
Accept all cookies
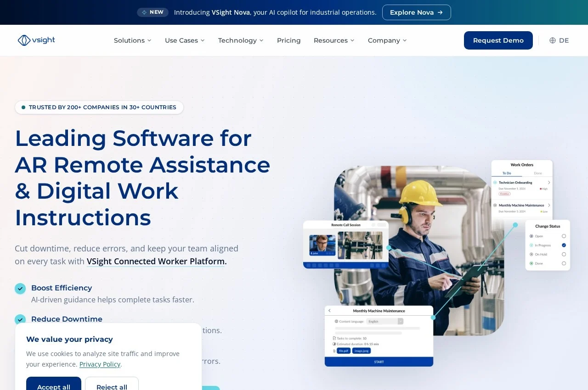tap(54, 384)
